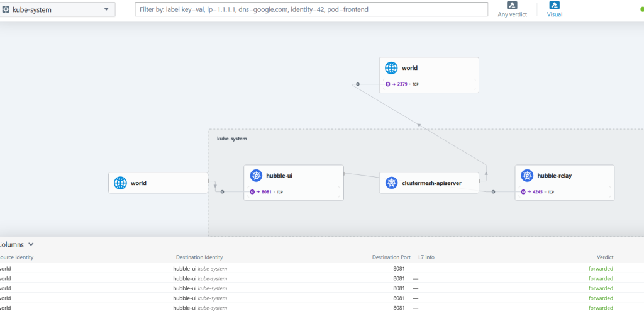Select the left world card globe icon
This screenshot has width=644, height=311.
(120, 183)
